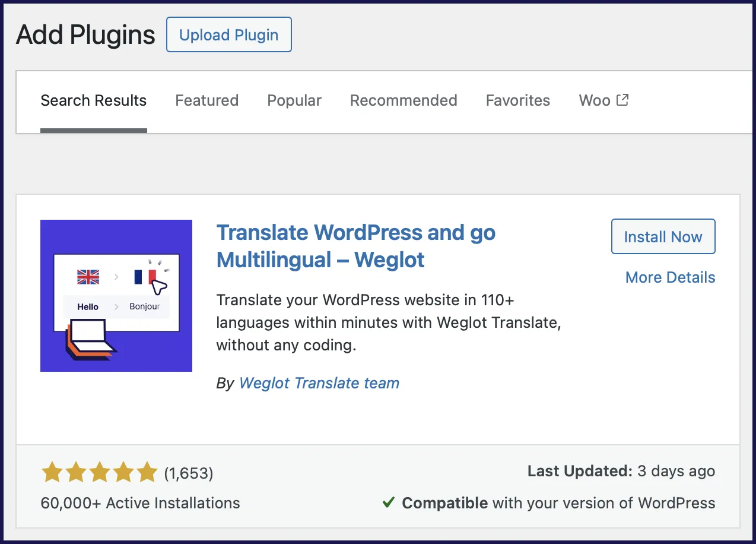
Task: Click the Install Now button for Weglot
Action: (x=663, y=236)
